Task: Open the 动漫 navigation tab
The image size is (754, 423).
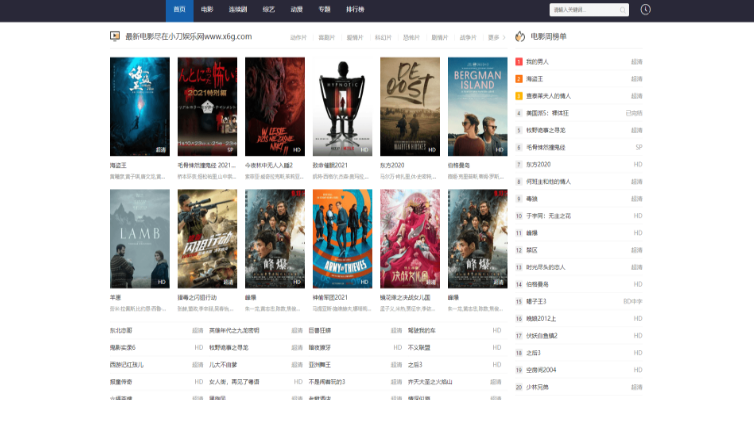Action: pos(296,9)
